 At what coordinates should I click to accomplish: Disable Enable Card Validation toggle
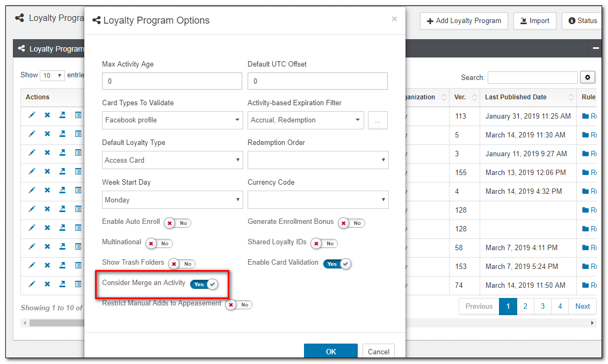(337, 264)
